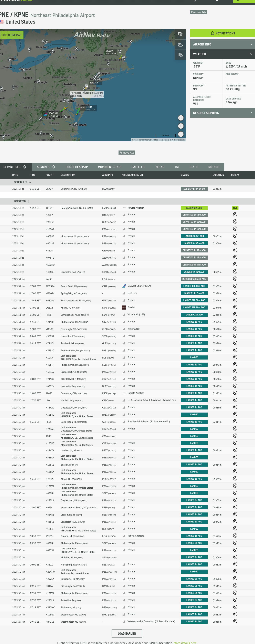Replay flight FTN6 to Birmingham
This screenshot has height=644, width=255.
235,314
